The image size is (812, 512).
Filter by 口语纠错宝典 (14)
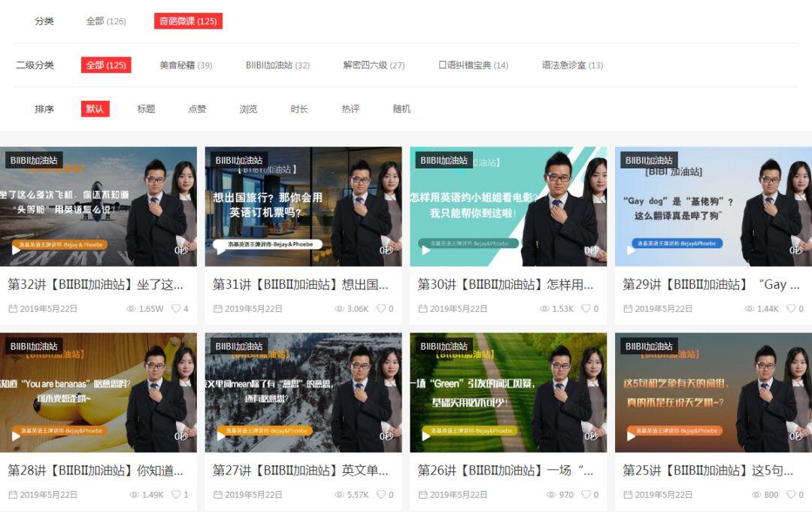474,65
